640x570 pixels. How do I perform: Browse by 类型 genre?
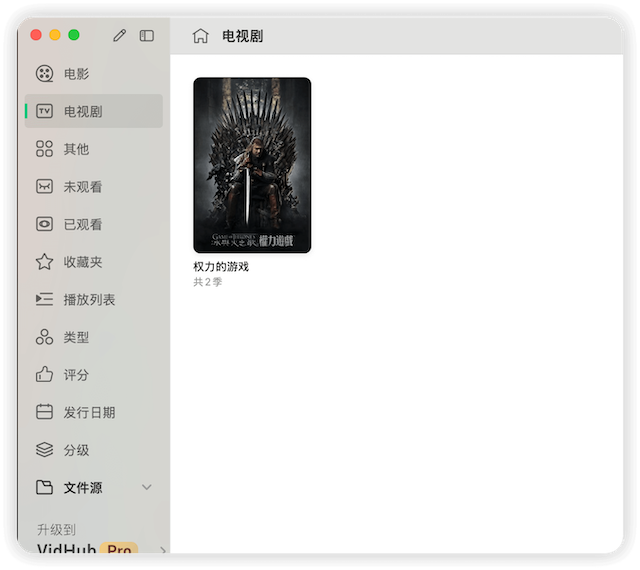click(x=76, y=337)
